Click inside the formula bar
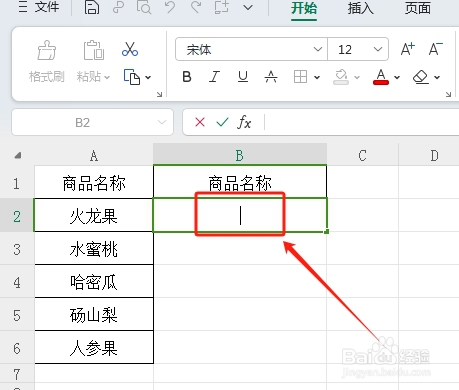The width and height of the screenshot is (459, 390). pyautogui.click(x=362, y=122)
